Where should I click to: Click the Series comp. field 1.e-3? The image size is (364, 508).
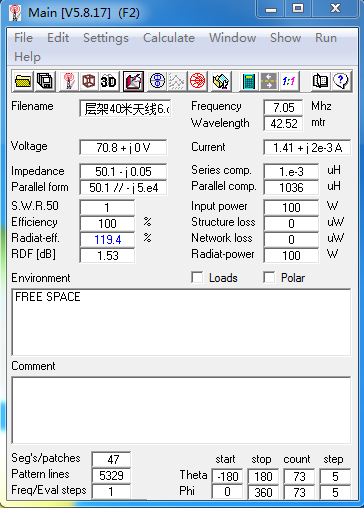(x=291, y=171)
